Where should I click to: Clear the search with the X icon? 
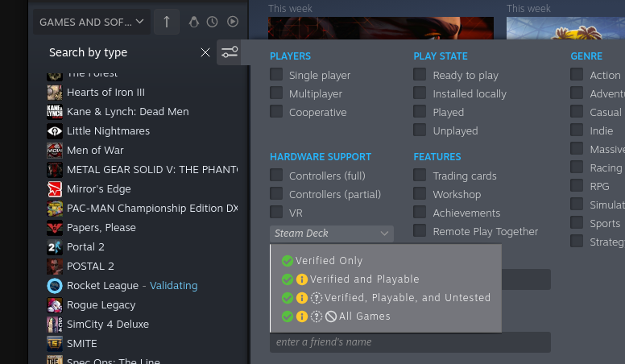205,52
